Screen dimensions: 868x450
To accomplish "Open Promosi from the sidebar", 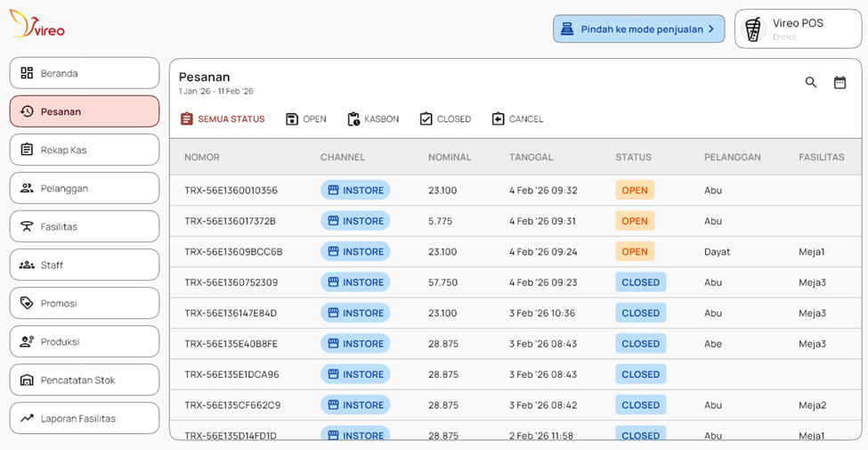I will (x=85, y=303).
